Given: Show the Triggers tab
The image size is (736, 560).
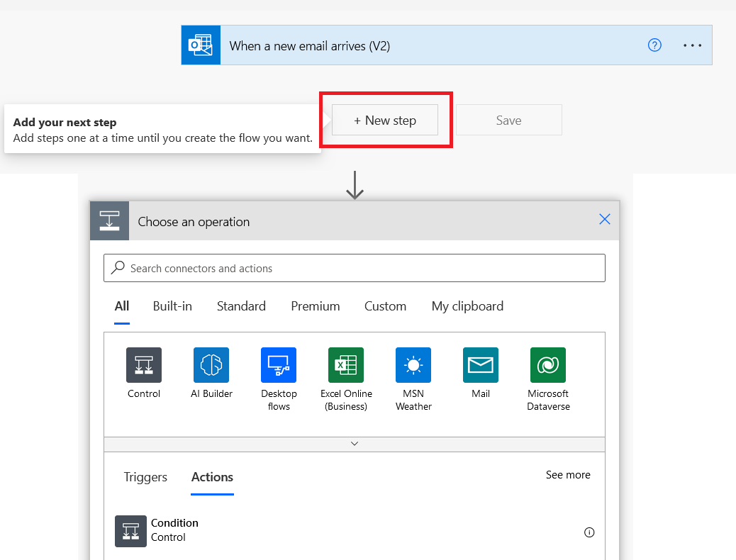Looking at the screenshot, I should coord(145,477).
